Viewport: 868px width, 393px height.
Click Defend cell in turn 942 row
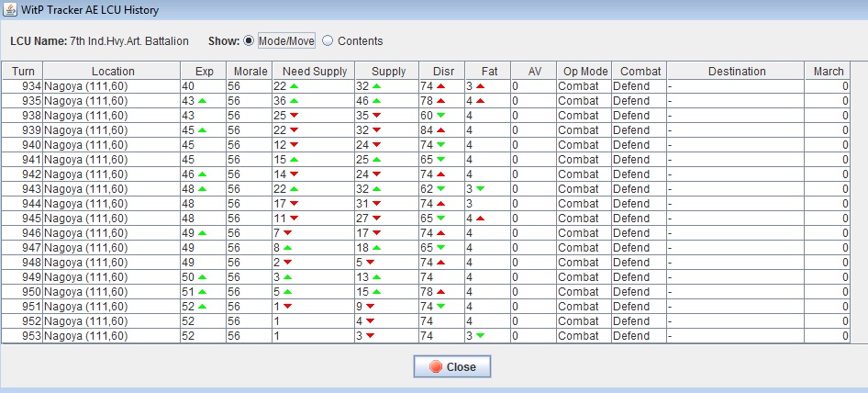(640, 174)
